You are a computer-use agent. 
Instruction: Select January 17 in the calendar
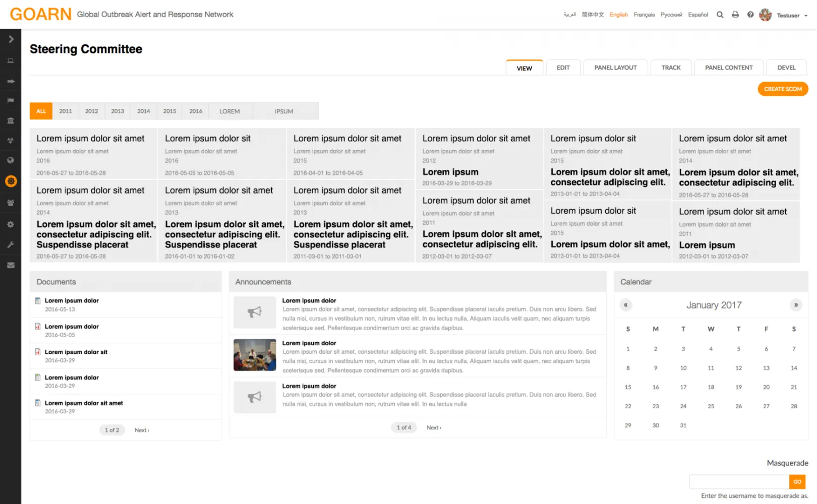coord(683,387)
